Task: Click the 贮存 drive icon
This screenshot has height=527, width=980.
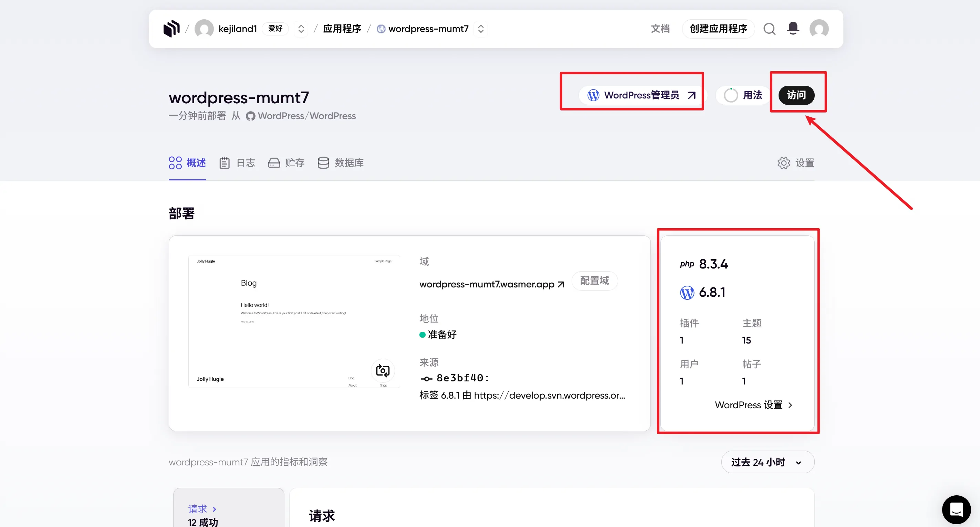Action: point(274,163)
